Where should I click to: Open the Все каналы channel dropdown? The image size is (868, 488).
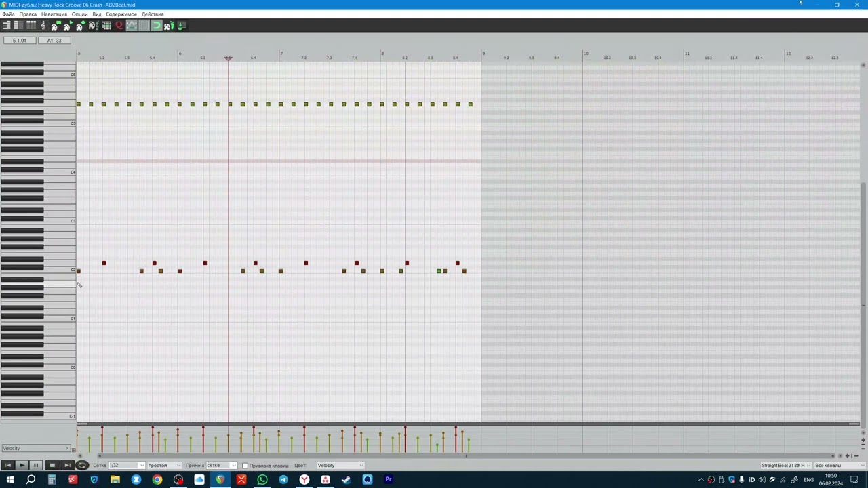click(840, 466)
